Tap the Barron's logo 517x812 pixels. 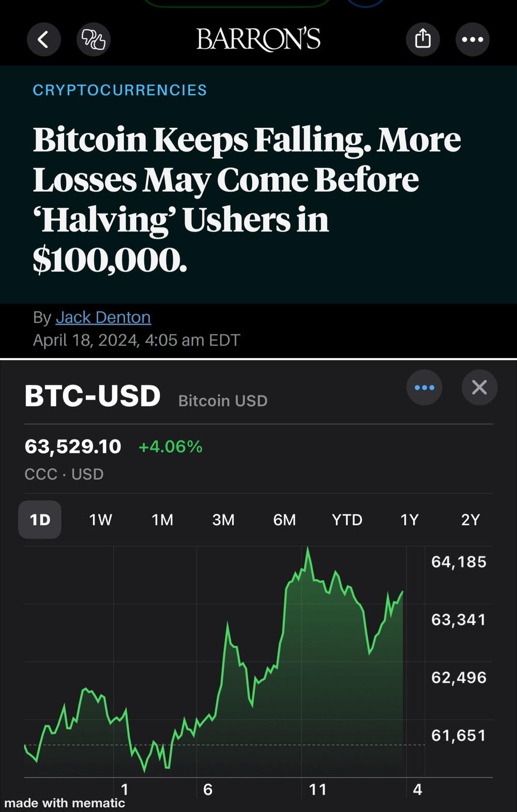(258, 39)
